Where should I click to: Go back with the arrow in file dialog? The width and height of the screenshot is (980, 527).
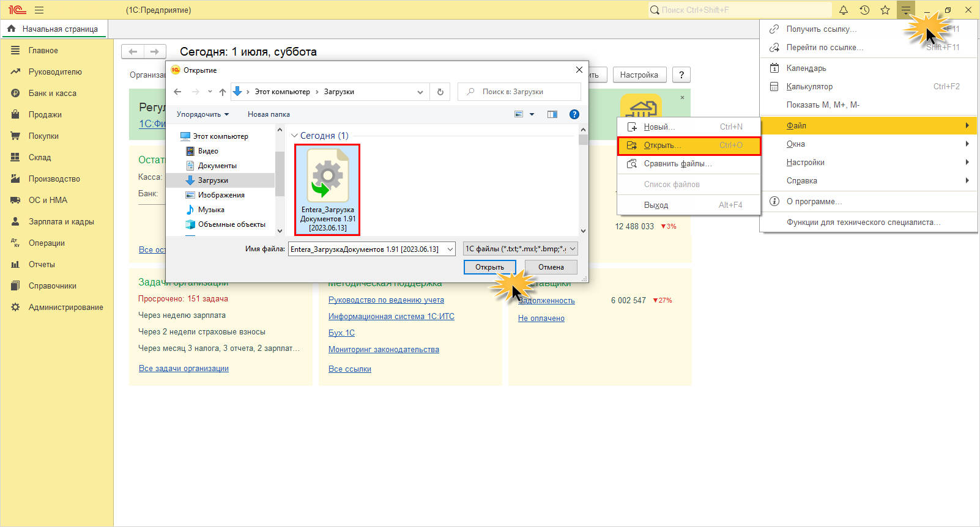click(177, 92)
